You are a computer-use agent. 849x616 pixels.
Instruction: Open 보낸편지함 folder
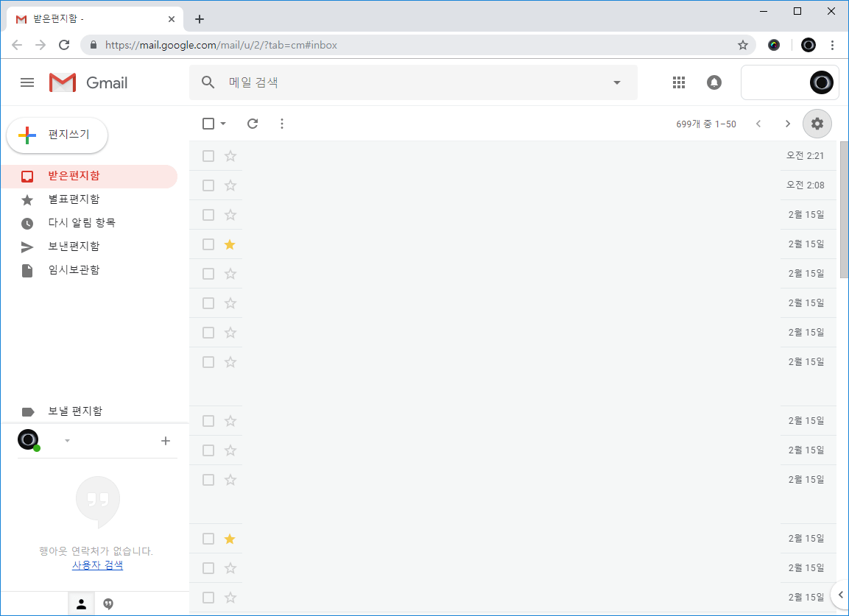pyautogui.click(x=74, y=247)
